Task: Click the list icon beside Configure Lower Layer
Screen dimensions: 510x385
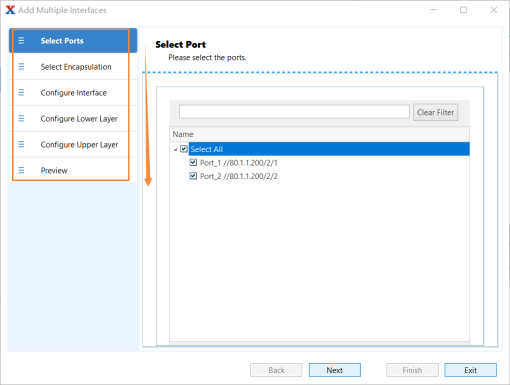Action: [x=21, y=118]
